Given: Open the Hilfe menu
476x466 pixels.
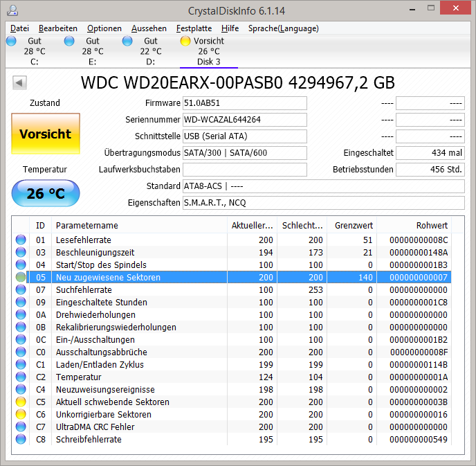Looking at the screenshot, I should tap(230, 28).
